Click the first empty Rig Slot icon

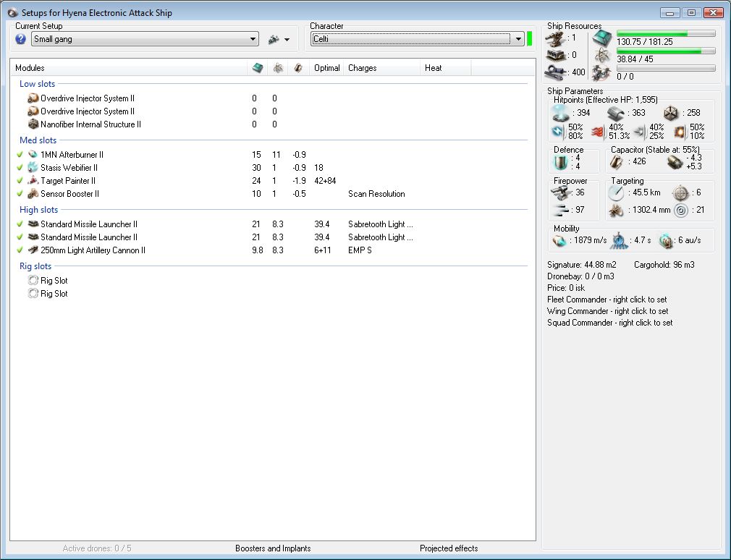tap(33, 281)
